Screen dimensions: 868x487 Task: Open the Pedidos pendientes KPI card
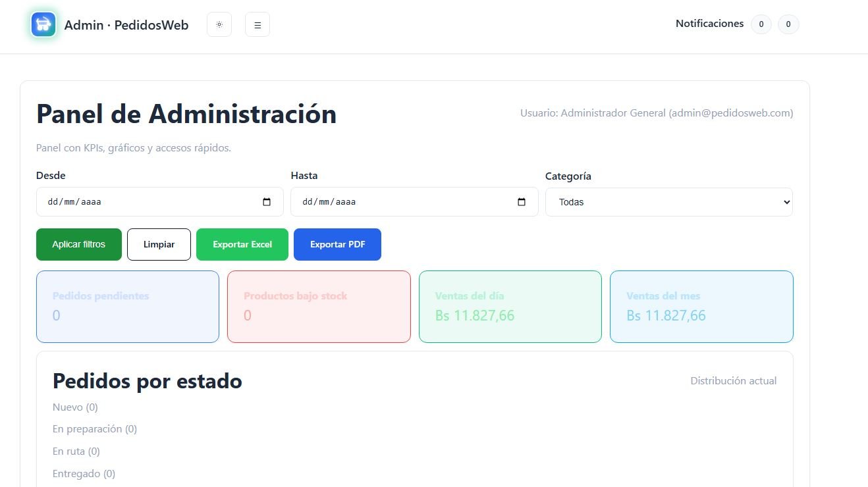[128, 307]
